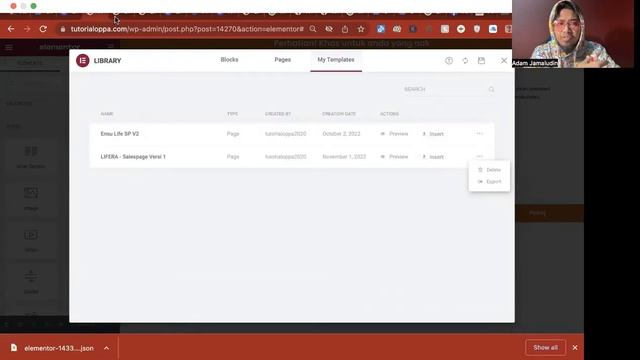The image size is (640, 360).
Task: Click the October 2, 2022 date cell
Action: 341,134
